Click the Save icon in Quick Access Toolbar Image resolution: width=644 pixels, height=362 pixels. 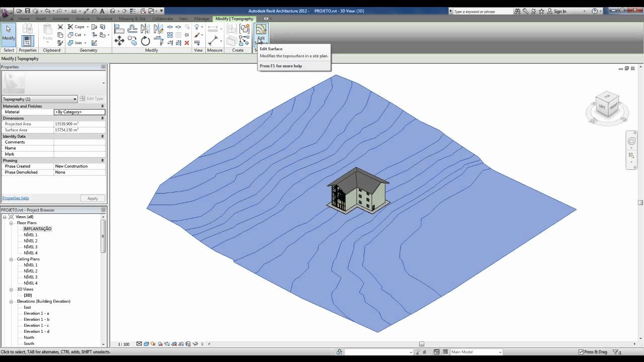[28, 11]
